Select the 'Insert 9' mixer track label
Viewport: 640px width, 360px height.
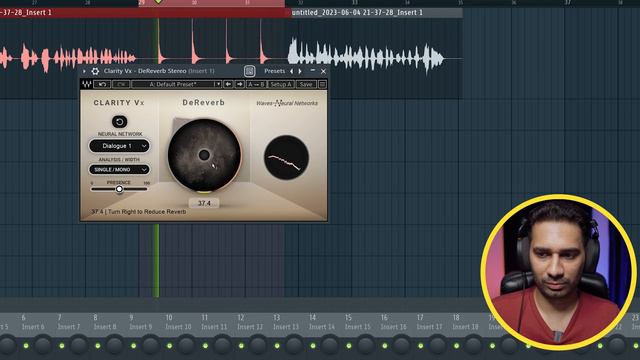141,327
